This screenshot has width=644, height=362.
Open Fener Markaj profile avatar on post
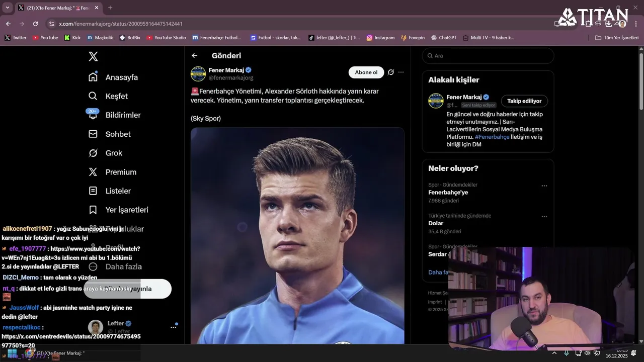[x=198, y=74]
